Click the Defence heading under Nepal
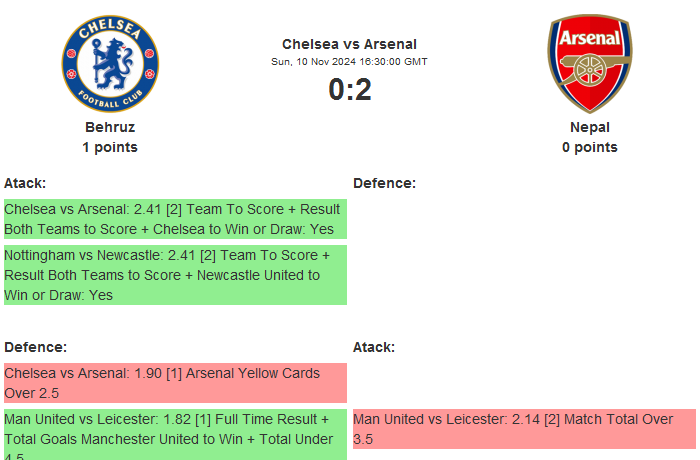Screen dimensions: 700x460 pos(384,183)
